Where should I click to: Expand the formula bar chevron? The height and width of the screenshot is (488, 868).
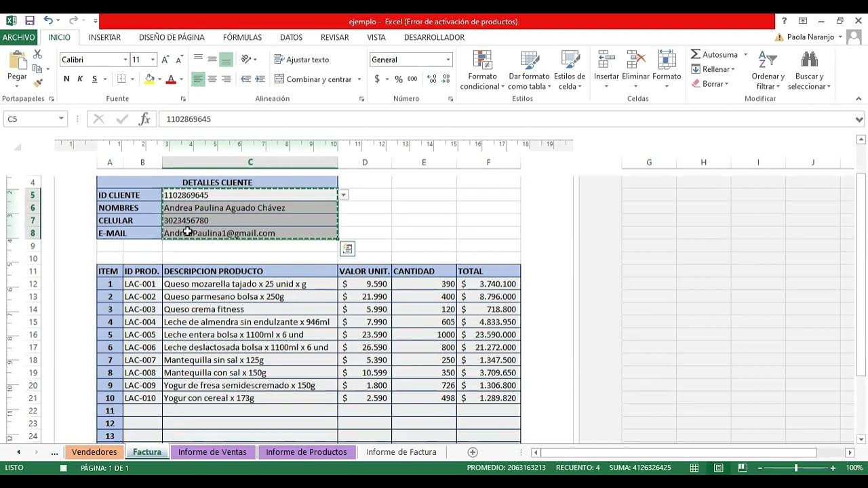click(860, 119)
